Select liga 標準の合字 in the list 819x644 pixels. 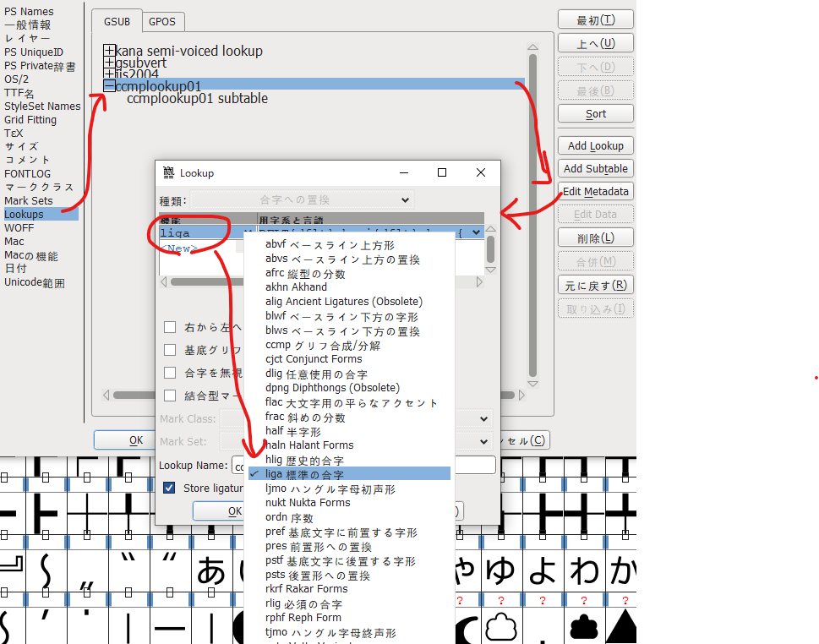(x=349, y=474)
